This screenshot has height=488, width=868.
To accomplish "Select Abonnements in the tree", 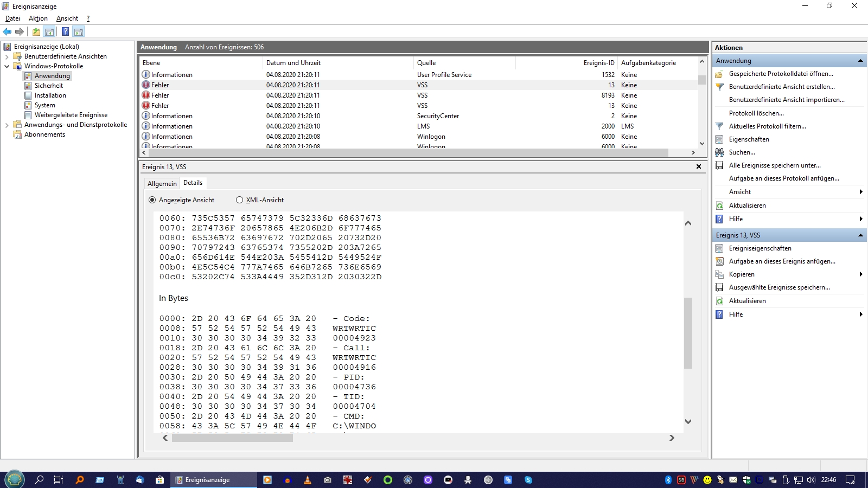I will point(44,134).
